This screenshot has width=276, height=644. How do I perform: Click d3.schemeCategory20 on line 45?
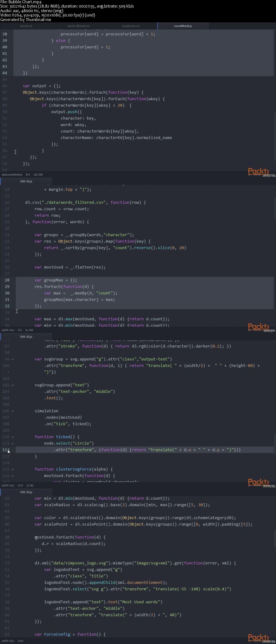[x=209, y=518]
